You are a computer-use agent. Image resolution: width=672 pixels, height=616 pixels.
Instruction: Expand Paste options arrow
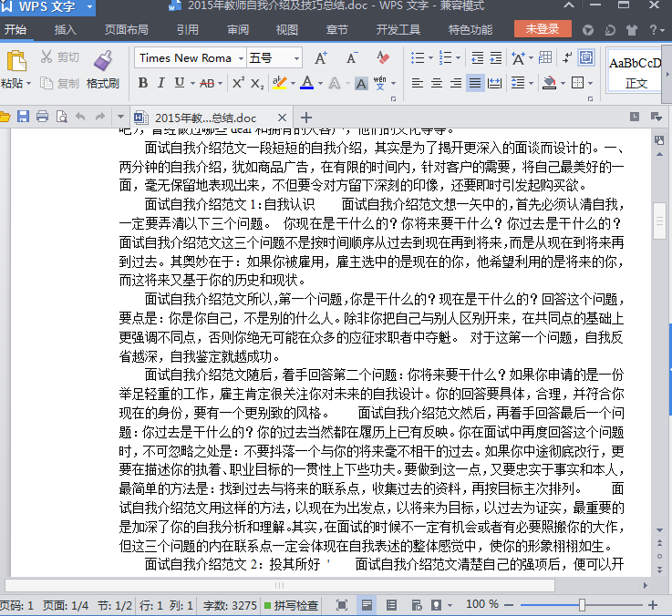pos(28,83)
